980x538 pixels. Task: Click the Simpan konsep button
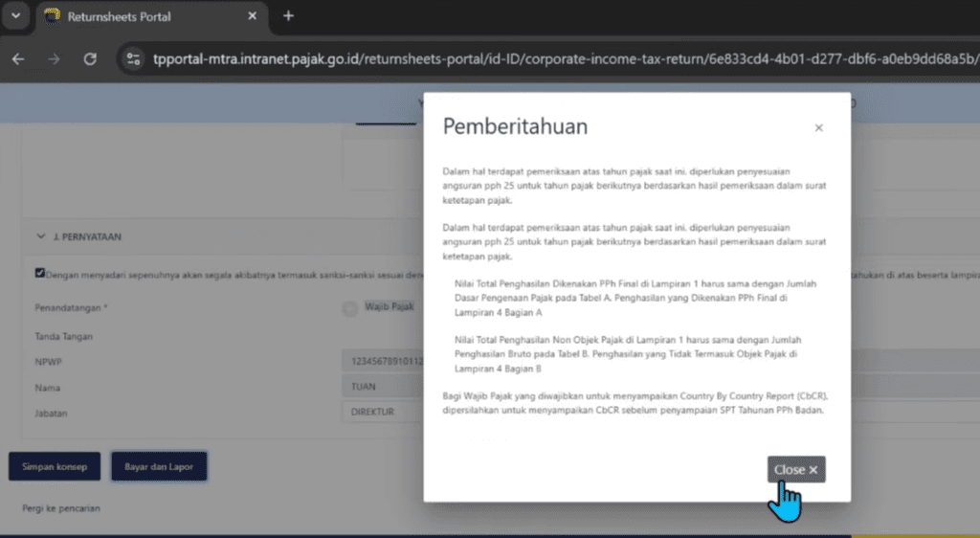coord(54,467)
